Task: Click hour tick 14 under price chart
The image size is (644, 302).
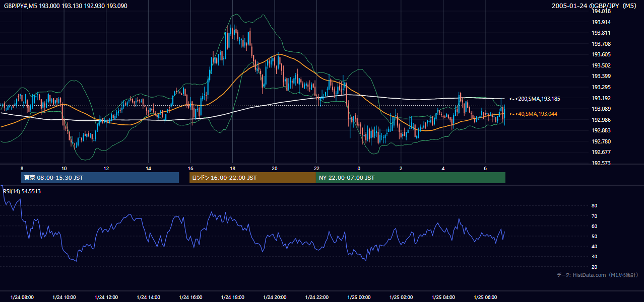Action: [148, 168]
